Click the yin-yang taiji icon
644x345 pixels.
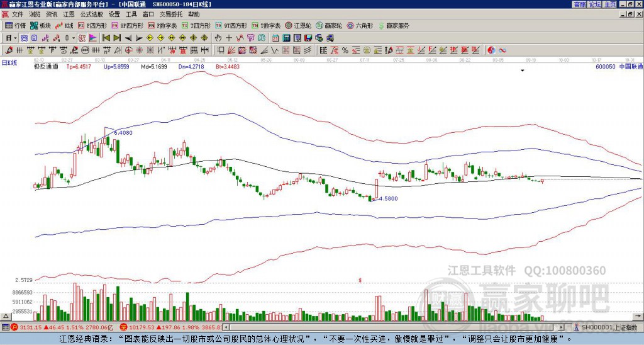491,50
